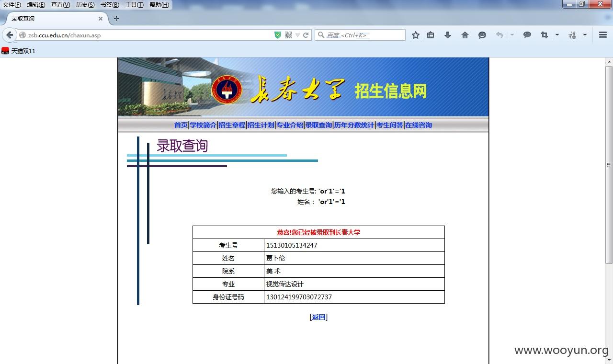
Task: Open a new tab with plus button
Action: [x=116, y=19]
